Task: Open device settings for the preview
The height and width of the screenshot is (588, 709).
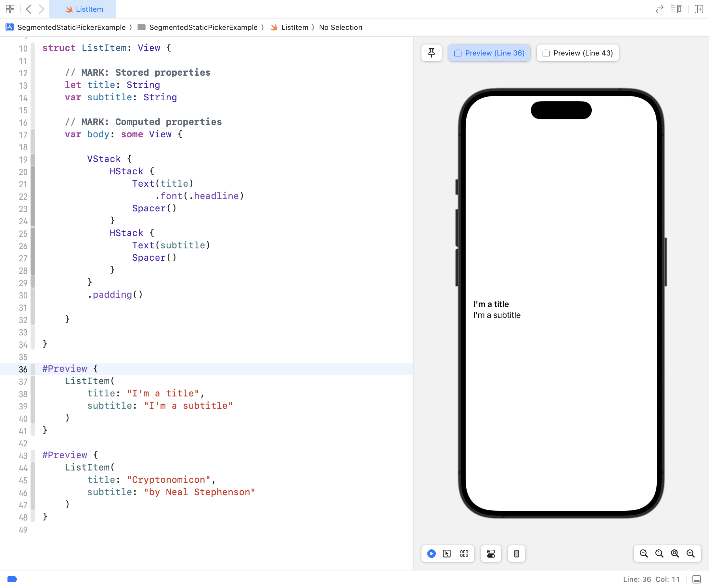Action: pyautogui.click(x=491, y=554)
